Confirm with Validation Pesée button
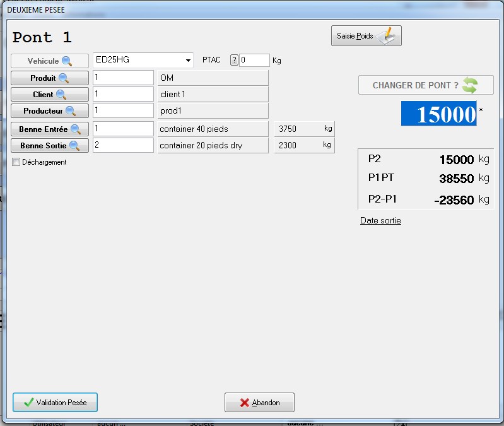The height and width of the screenshot is (426, 504). (55, 402)
